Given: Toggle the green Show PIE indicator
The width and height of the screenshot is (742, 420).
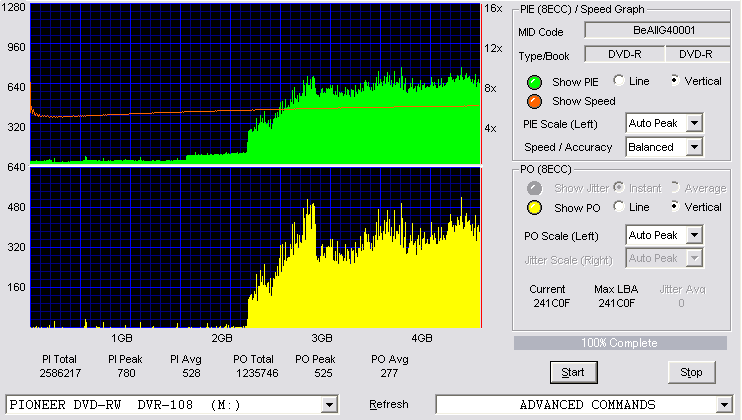Looking at the screenshot, I should click(x=534, y=82).
